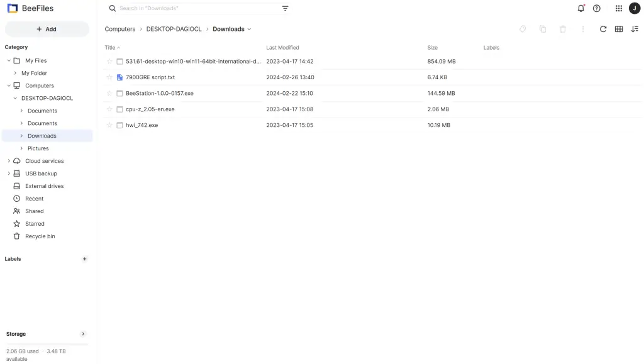Click the 531.61-desktop driver file icon

119,62
